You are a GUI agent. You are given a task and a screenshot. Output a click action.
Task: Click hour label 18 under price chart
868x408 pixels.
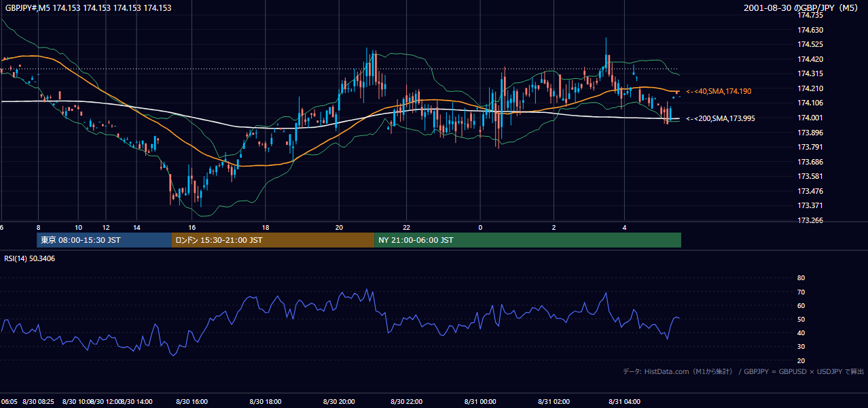[x=266, y=227]
